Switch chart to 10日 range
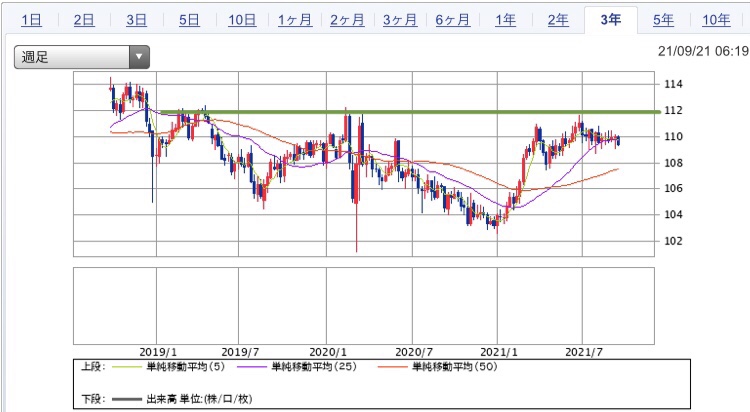Image resolution: width=750 pixels, height=412 pixels. pyautogui.click(x=242, y=20)
